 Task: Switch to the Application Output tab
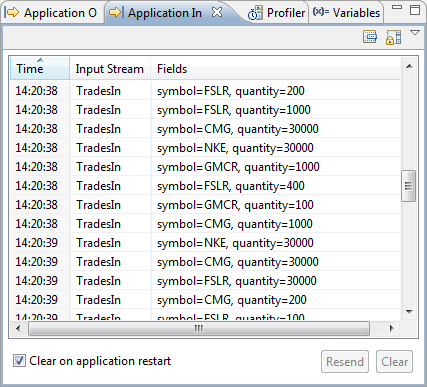click(52, 13)
